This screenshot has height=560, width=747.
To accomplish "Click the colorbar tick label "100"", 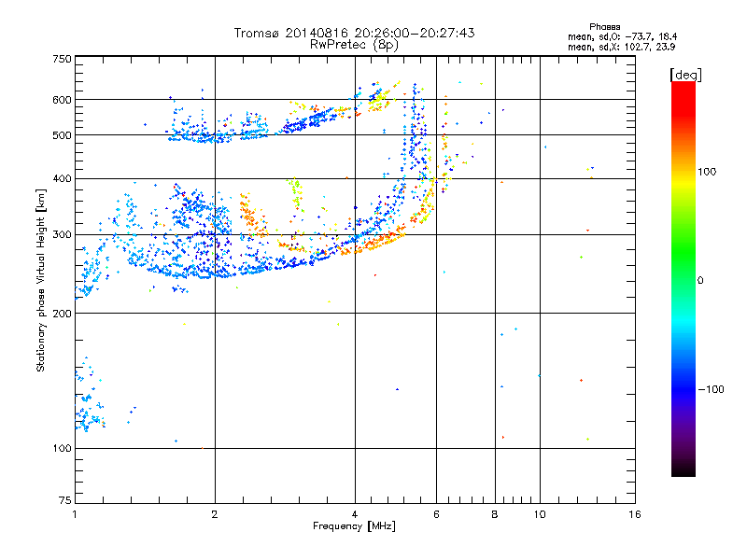I will (707, 172).
